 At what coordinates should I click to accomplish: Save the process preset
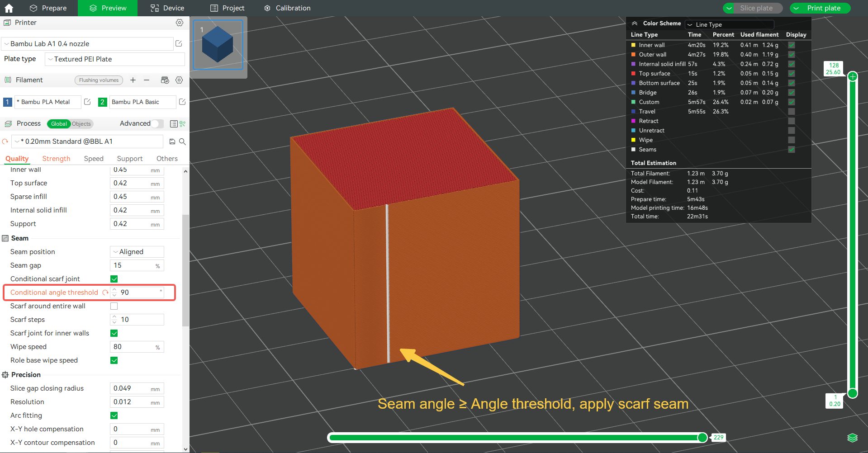(172, 142)
